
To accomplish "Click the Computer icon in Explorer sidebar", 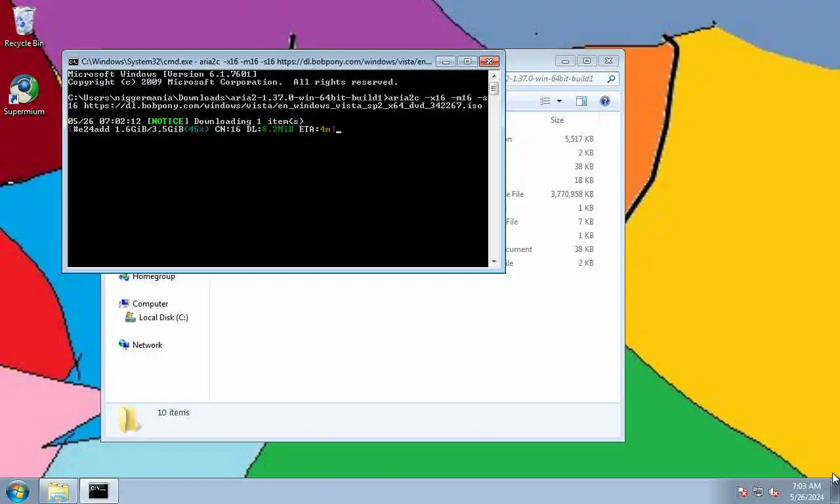I will point(124,304).
